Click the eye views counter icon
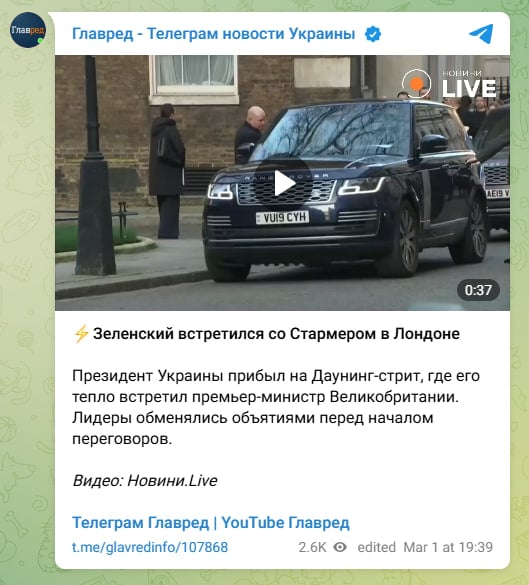The width and height of the screenshot is (529, 585). 340,547
